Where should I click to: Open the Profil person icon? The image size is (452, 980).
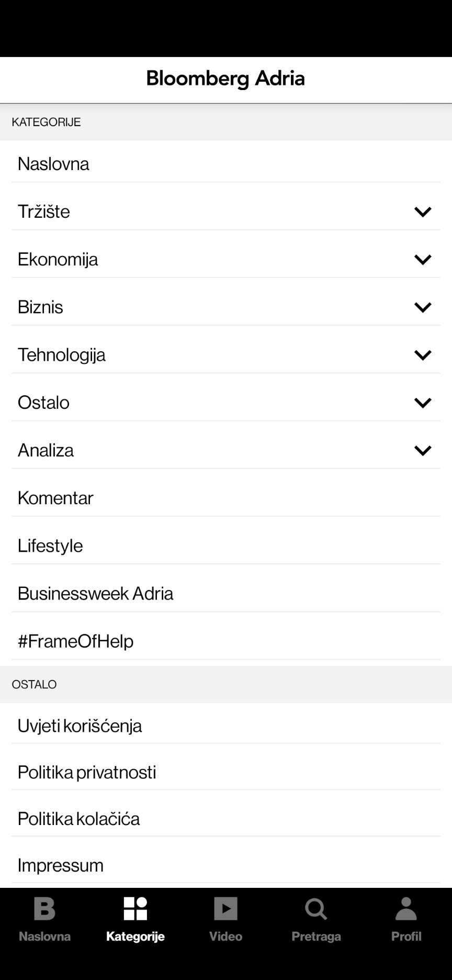coord(406,909)
